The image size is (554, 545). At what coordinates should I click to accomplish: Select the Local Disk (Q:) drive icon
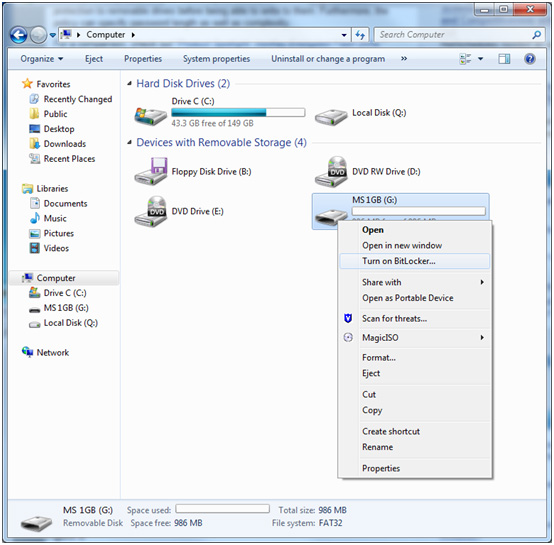coord(331,117)
